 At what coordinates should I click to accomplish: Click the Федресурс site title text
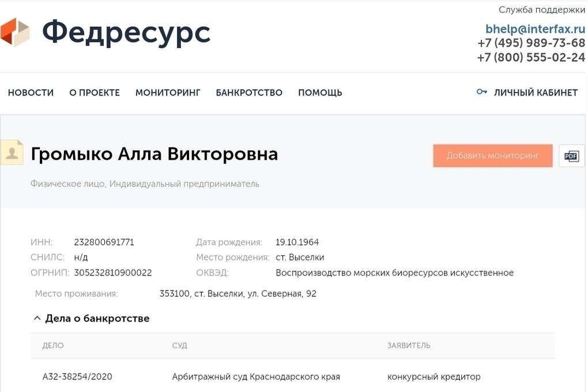pyautogui.click(x=126, y=33)
